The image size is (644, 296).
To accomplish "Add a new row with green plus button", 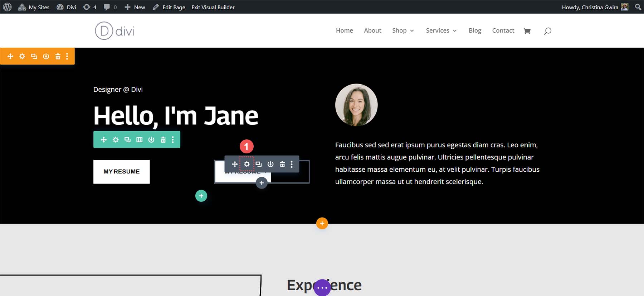I will pyautogui.click(x=201, y=196).
